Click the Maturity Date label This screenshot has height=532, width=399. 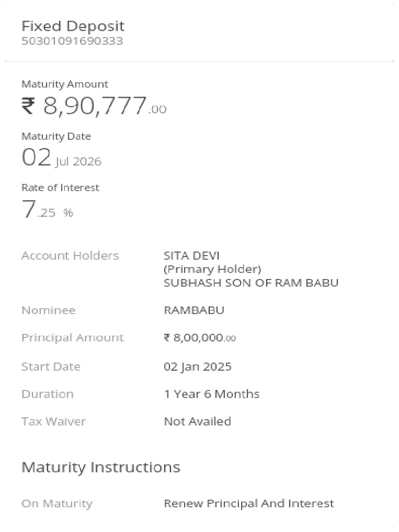[56, 137]
